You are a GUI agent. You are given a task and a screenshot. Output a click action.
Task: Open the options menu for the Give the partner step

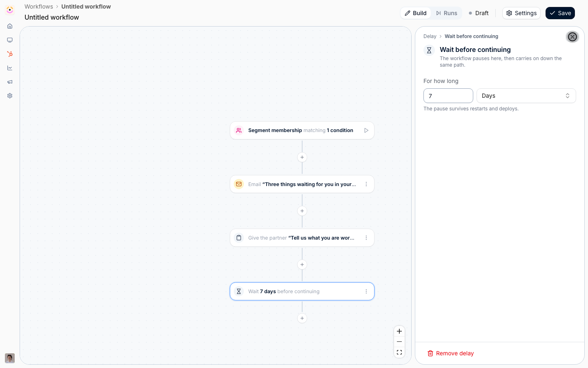click(366, 238)
